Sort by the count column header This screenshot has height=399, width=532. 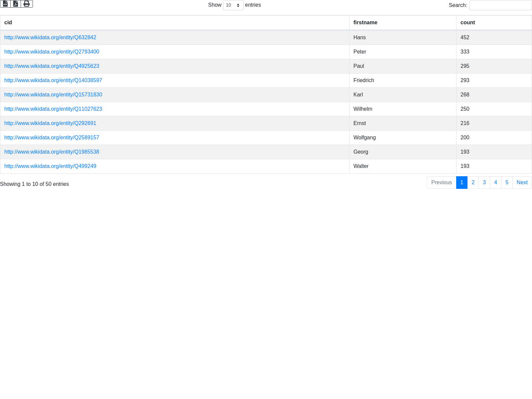tap(467, 23)
